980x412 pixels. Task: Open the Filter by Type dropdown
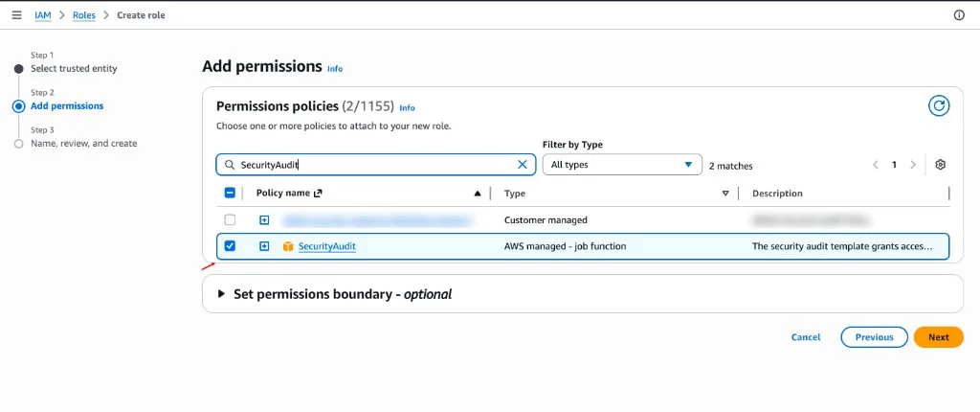(622, 165)
